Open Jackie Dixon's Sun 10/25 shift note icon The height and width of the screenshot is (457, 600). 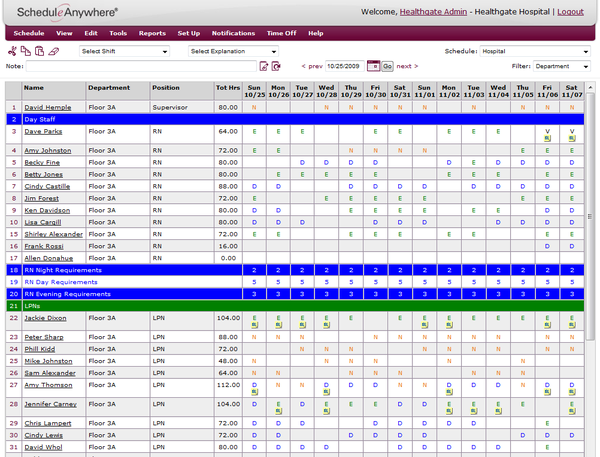[254, 325]
